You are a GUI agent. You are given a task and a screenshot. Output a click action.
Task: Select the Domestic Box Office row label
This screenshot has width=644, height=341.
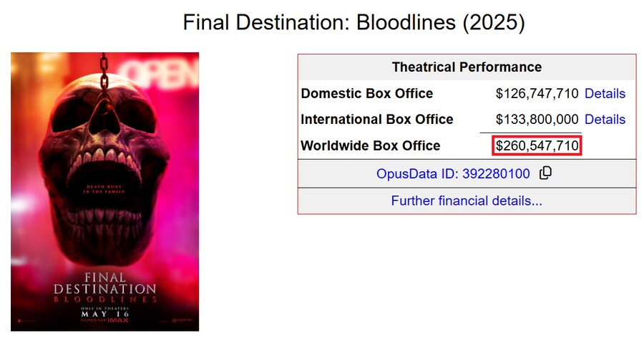(367, 93)
